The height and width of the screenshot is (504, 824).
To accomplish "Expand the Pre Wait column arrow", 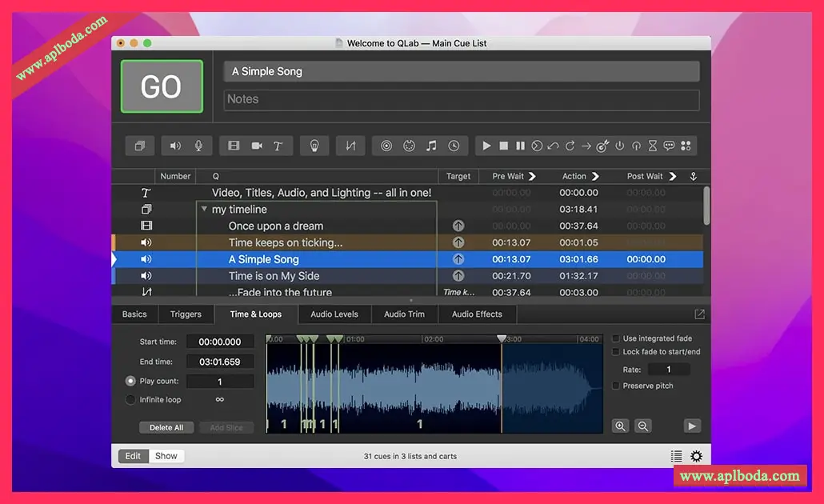I will 532,176.
